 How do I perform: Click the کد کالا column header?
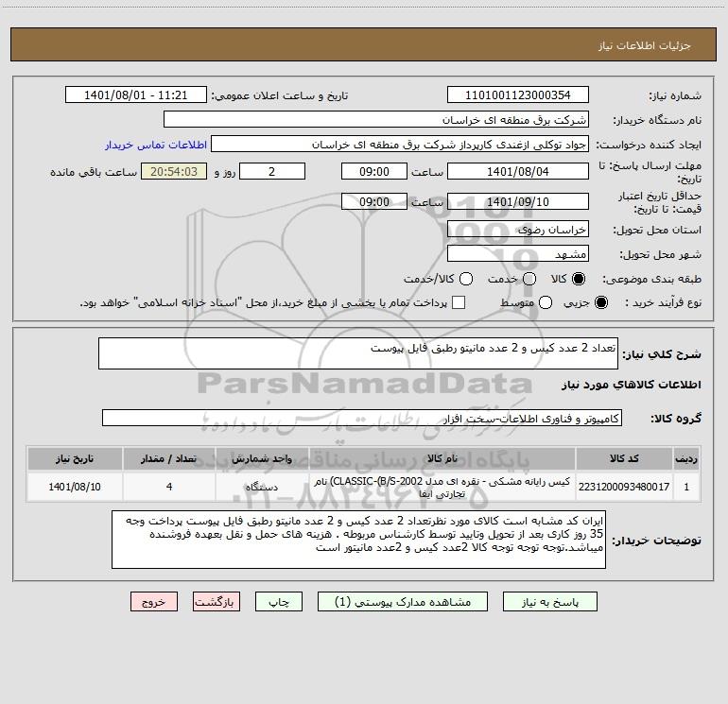[624, 458]
